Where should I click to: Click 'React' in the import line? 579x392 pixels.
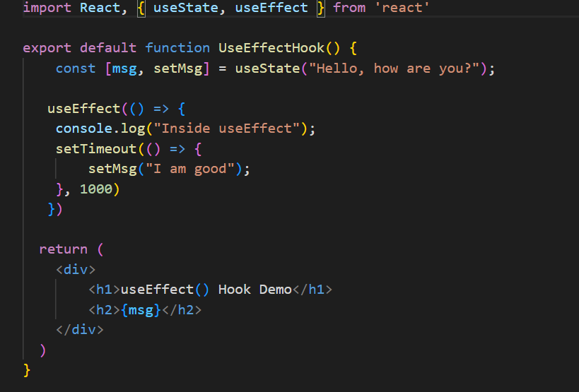point(100,8)
